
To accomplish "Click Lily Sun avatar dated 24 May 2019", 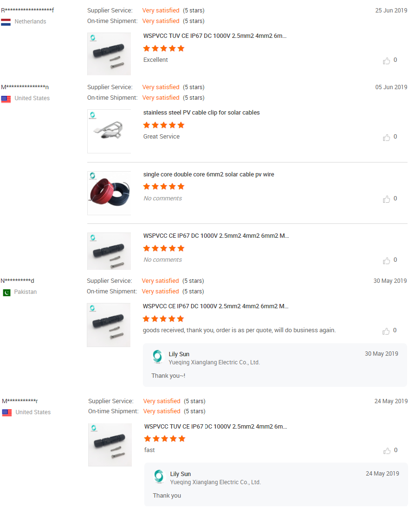I will tap(159, 477).
